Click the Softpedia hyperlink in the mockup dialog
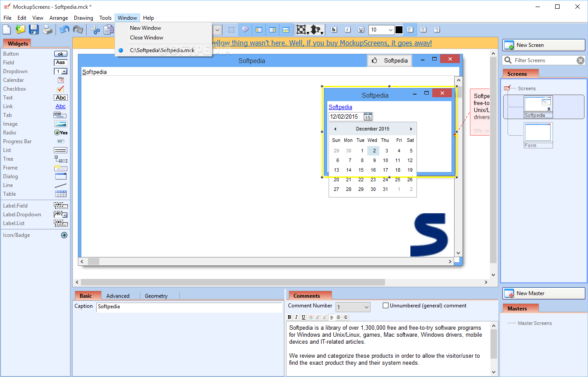The image size is (588, 377). pos(340,107)
